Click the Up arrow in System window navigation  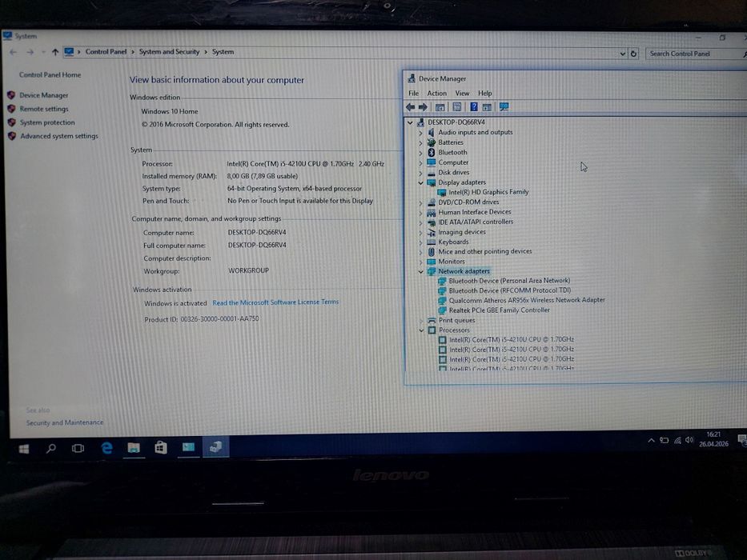click(55, 52)
